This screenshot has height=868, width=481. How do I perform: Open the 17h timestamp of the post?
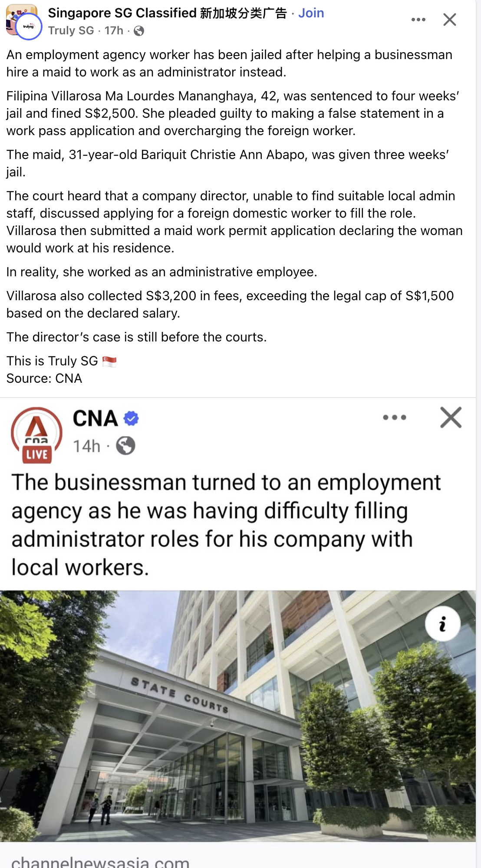pyautogui.click(x=114, y=30)
